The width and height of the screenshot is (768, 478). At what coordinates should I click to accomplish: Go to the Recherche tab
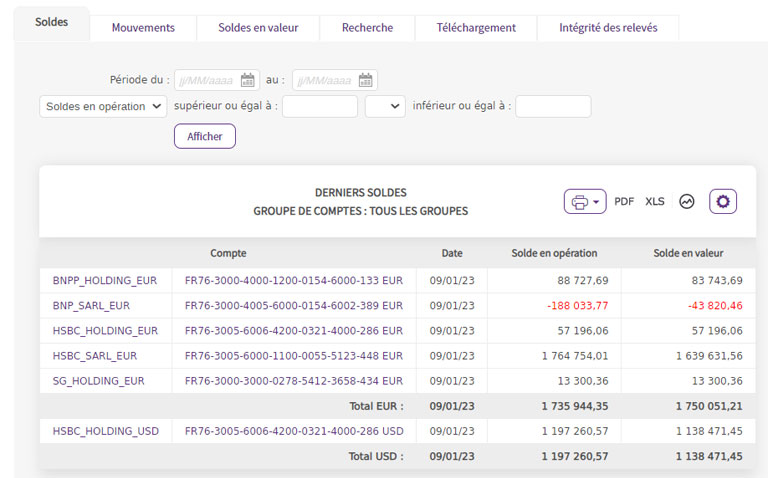(x=367, y=28)
